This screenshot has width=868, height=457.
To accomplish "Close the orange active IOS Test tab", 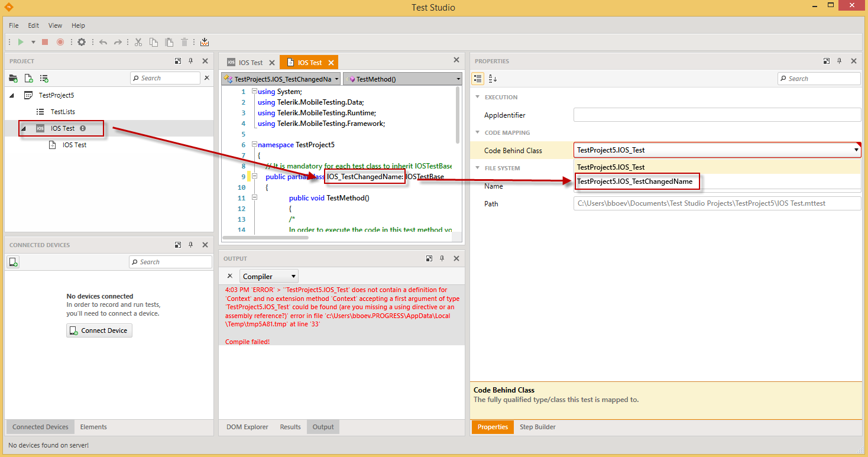I will tap(331, 62).
